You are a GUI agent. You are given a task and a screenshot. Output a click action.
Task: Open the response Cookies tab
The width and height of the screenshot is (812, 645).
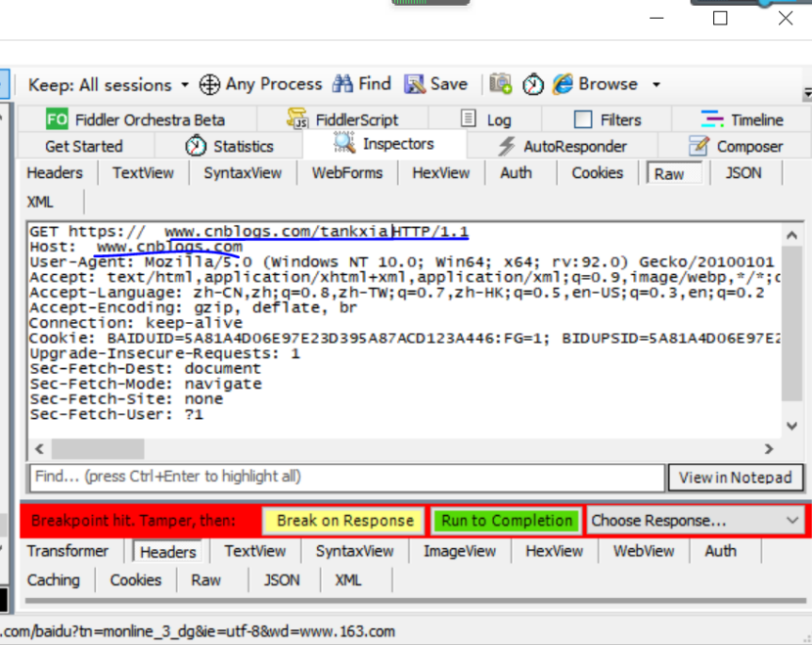point(136,579)
